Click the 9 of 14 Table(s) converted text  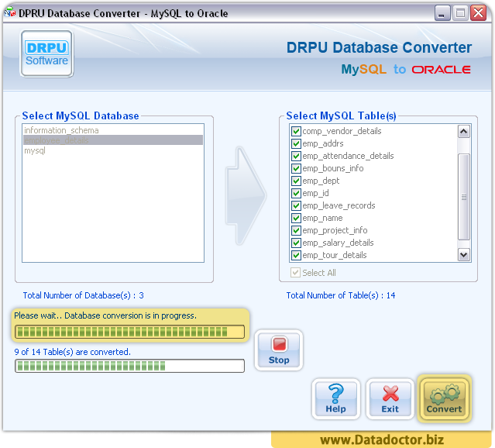click(73, 352)
